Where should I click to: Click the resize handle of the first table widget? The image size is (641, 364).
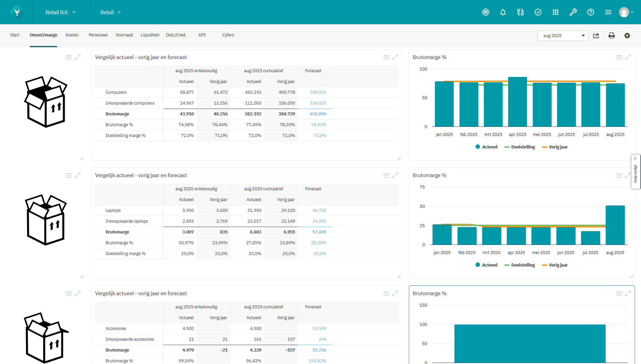399,158
